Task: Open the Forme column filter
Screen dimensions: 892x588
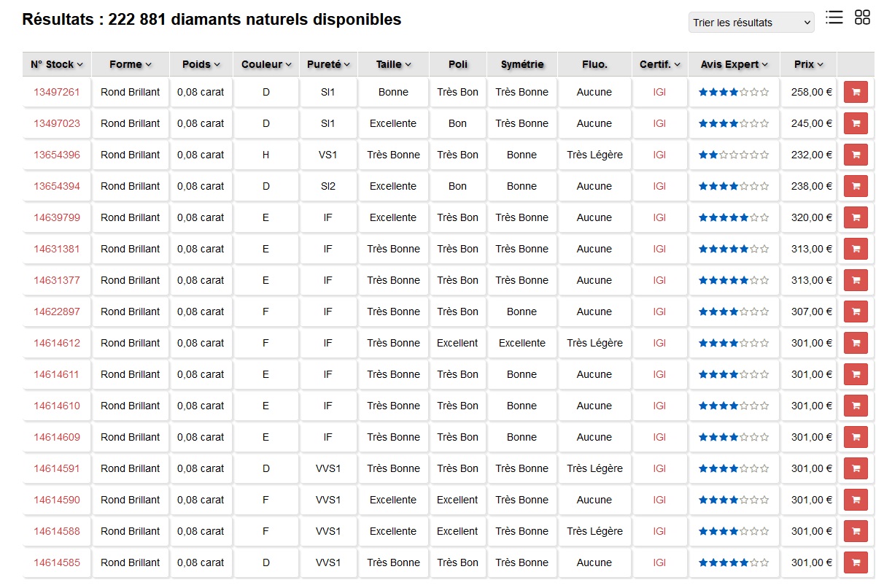Action: pos(130,64)
